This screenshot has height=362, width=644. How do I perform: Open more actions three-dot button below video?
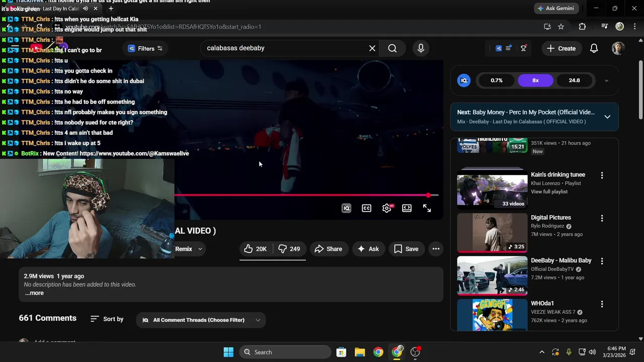[436, 249]
